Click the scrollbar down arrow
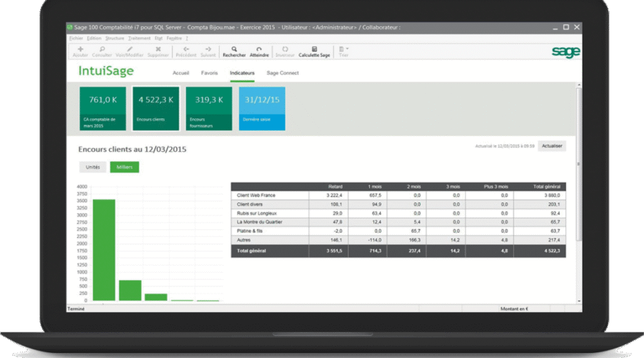This screenshot has height=358, width=644. pos(579,301)
